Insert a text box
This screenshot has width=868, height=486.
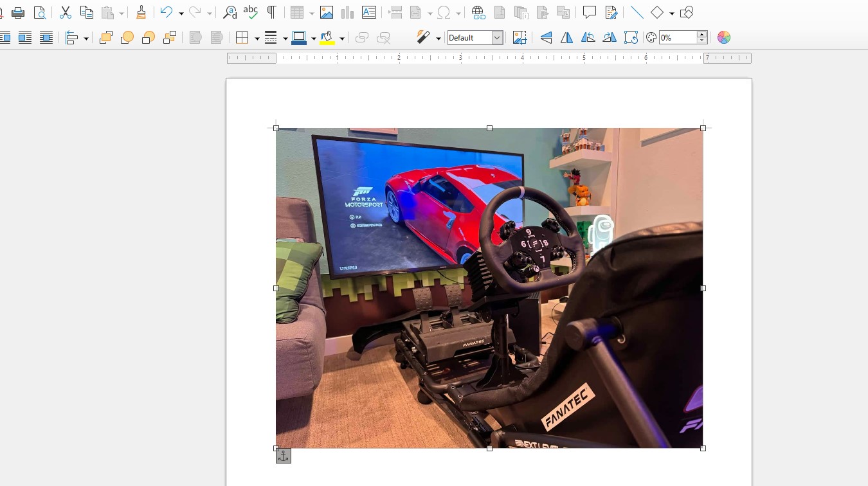pos(369,12)
